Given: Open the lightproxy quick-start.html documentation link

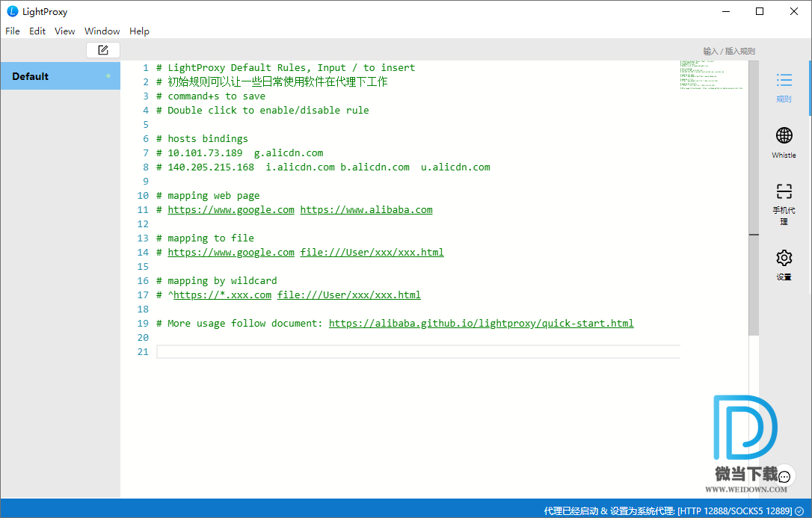Looking at the screenshot, I should [x=481, y=324].
